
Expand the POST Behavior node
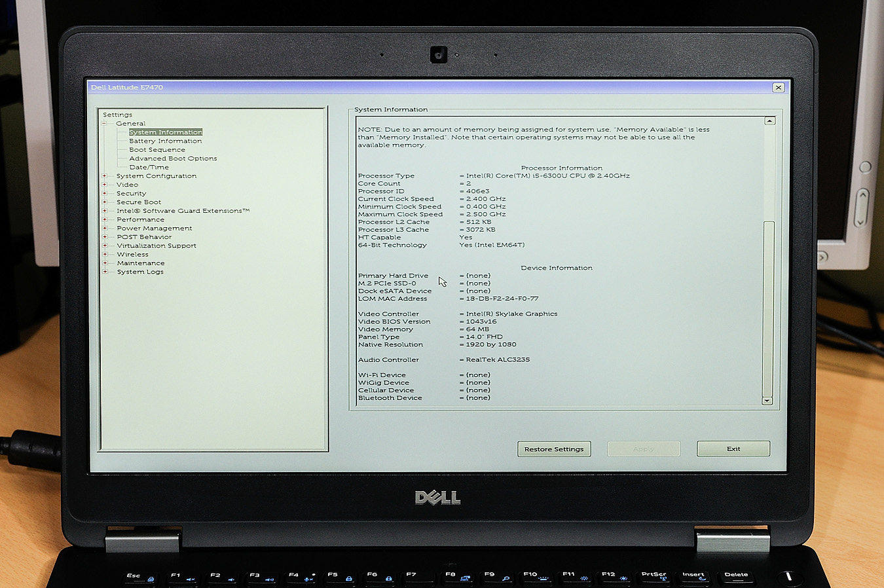[105, 237]
